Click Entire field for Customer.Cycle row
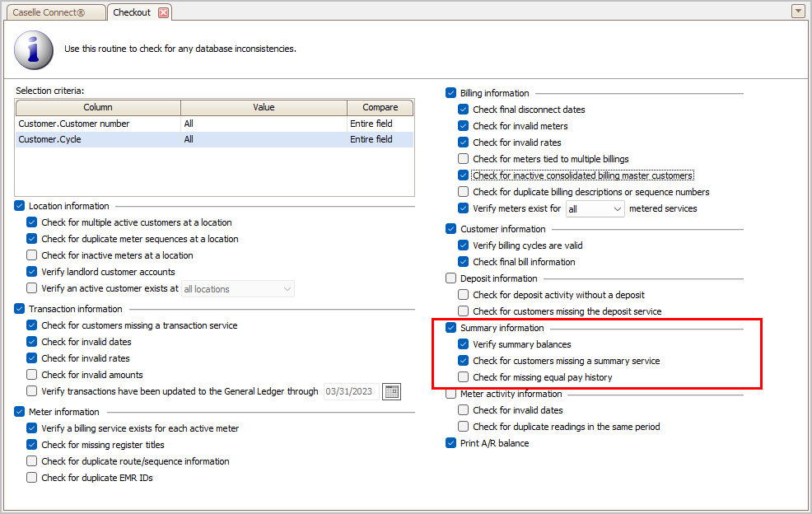 click(371, 139)
